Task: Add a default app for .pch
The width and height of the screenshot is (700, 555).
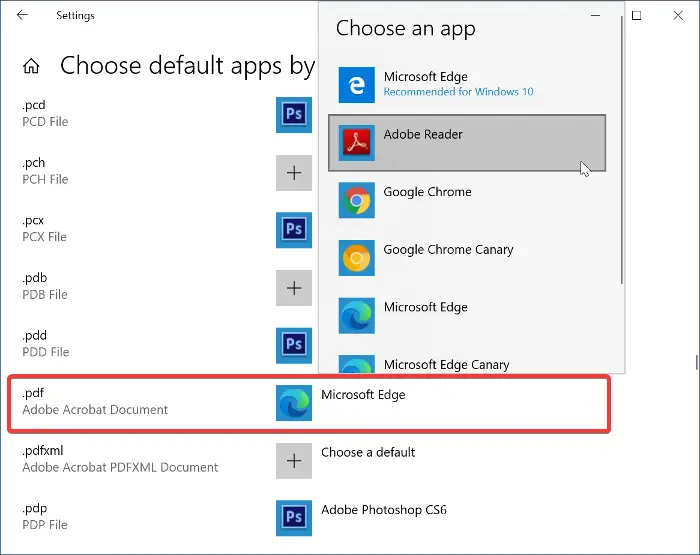Action: click(x=294, y=173)
